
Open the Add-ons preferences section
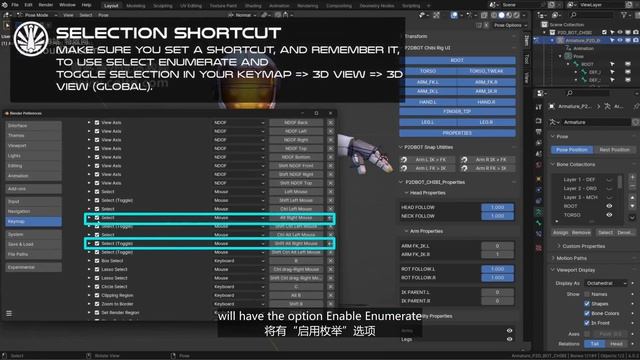click(33, 189)
